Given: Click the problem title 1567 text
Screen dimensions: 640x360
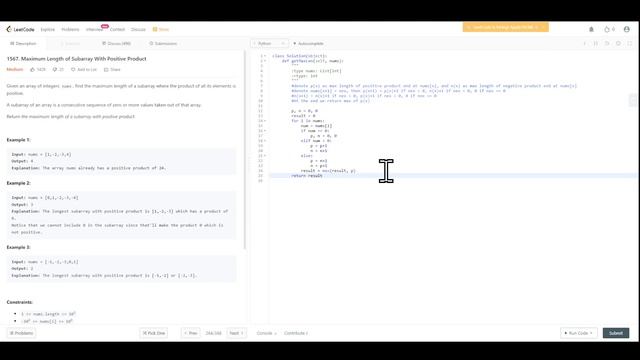Looking at the screenshot, I should (76, 59).
